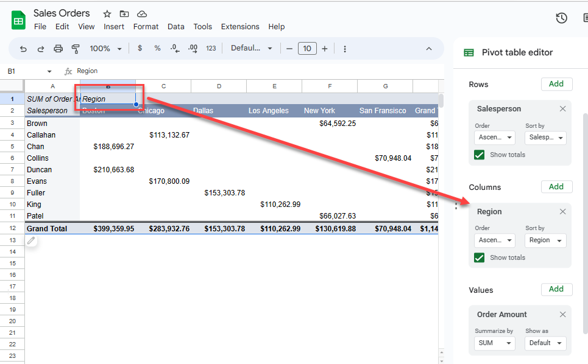The height and width of the screenshot is (364, 588).
Task: Increase font size with the plus button
Action: point(325,49)
